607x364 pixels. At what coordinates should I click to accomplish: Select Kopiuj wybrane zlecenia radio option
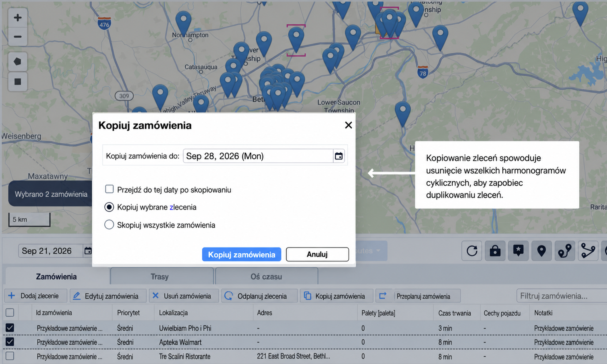click(109, 207)
